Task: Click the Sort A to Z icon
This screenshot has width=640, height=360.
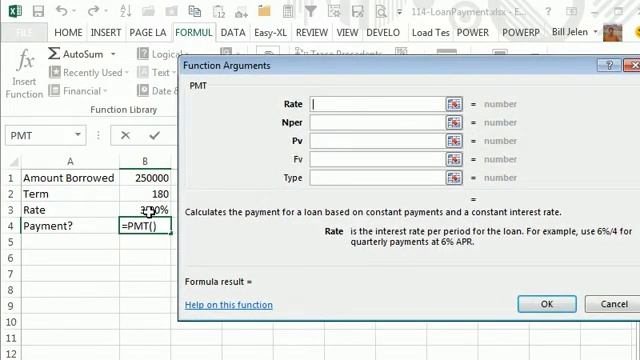Action: pos(125,11)
